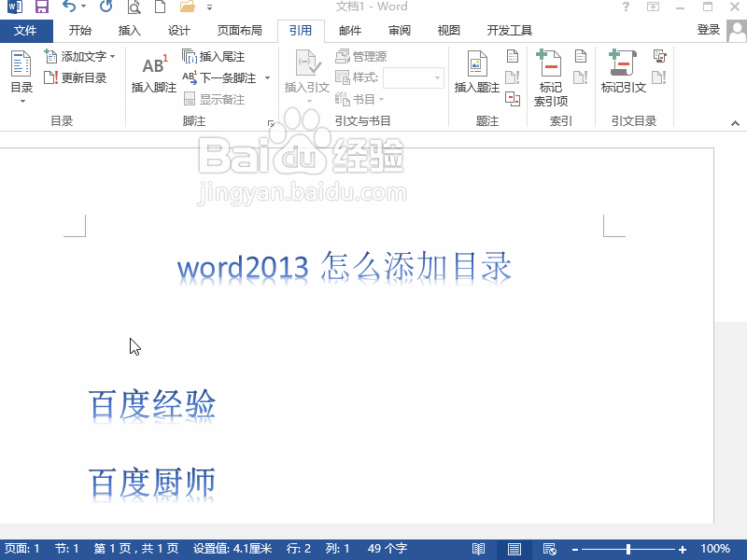Click the '百度厨师' heading text
The height and width of the screenshot is (560, 747).
coord(152,483)
